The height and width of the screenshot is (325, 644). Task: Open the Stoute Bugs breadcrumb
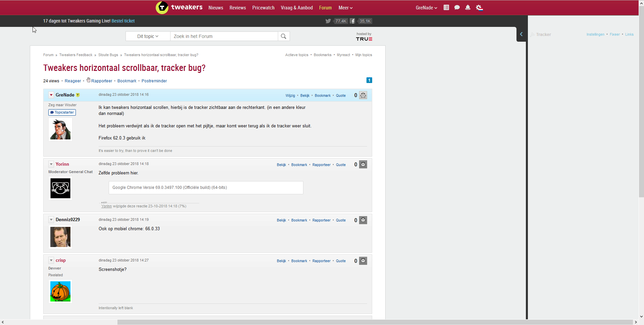108,55
